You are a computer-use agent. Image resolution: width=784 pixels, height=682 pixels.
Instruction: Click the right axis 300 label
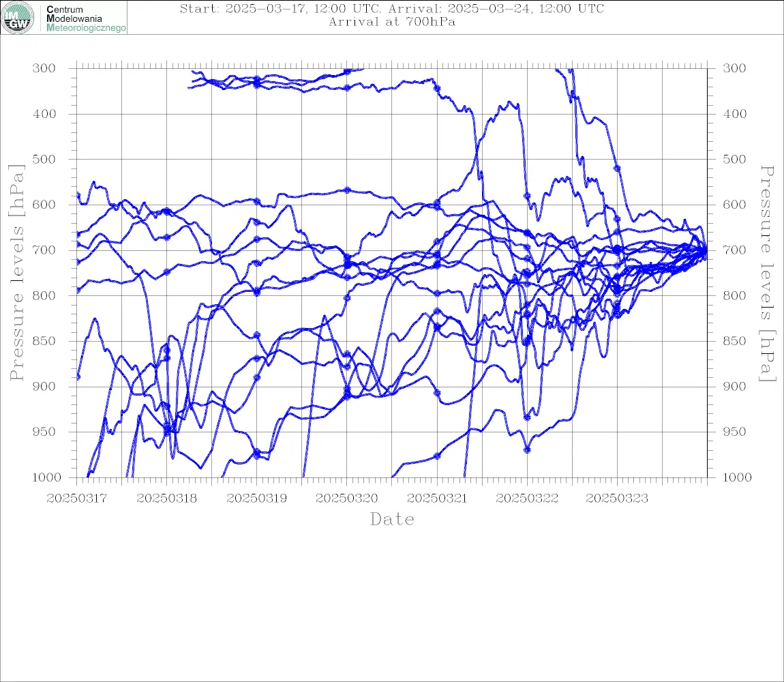pyautogui.click(x=734, y=68)
